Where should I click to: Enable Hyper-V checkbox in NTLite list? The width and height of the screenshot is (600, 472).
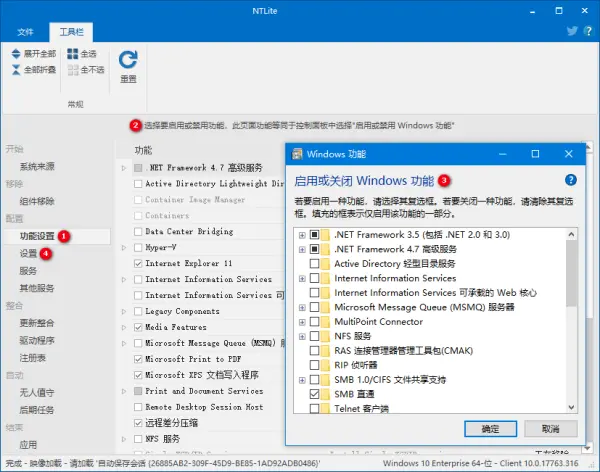click(138, 248)
